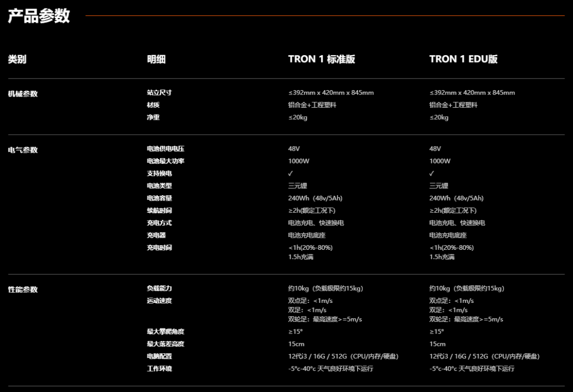
Task: Click the 最大攀爬角度 row label
Action: pyautogui.click(x=166, y=332)
